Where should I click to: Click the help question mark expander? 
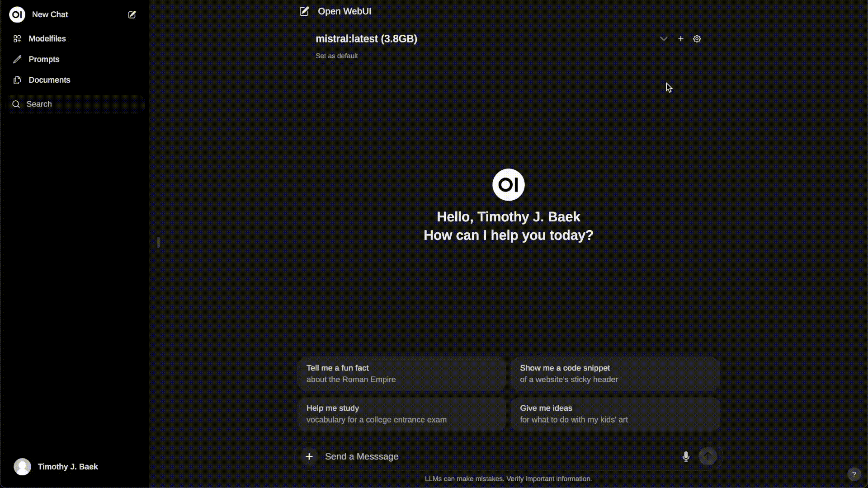pos(854,474)
